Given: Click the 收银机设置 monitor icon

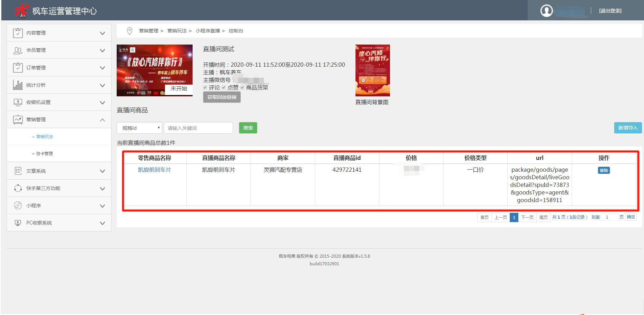Looking at the screenshot, I should click(18, 102).
